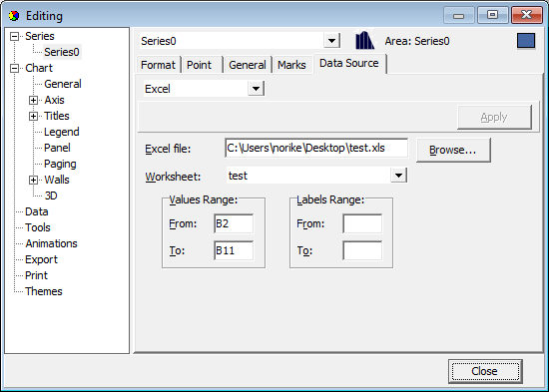Open the Worksheet dropdown showing test

click(x=398, y=175)
